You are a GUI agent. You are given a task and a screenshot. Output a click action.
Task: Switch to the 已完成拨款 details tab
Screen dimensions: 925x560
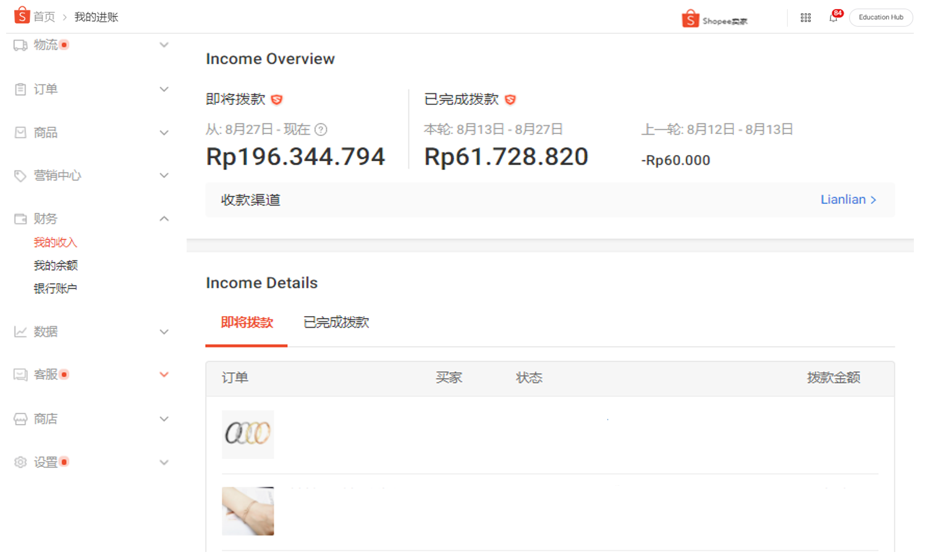pos(336,322)
